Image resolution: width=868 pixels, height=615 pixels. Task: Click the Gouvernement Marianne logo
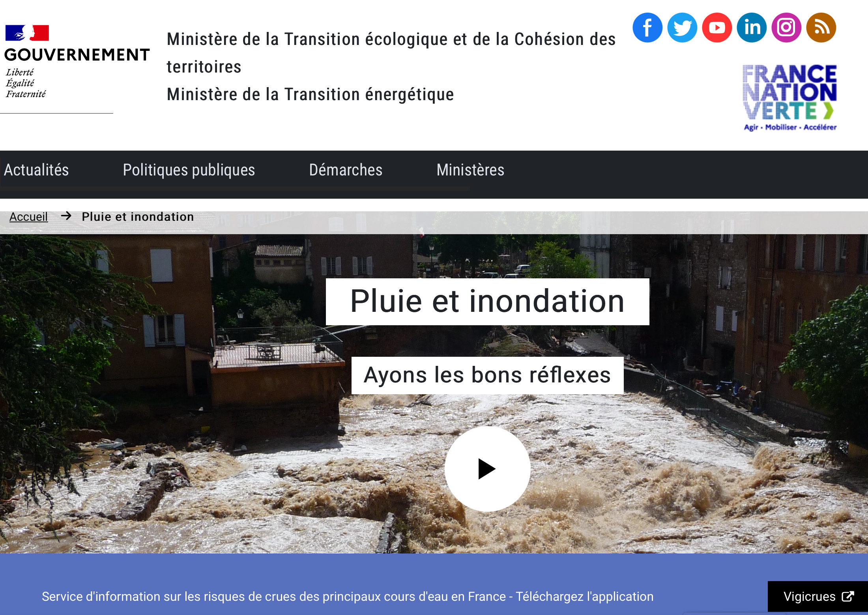tap(77, 61)
